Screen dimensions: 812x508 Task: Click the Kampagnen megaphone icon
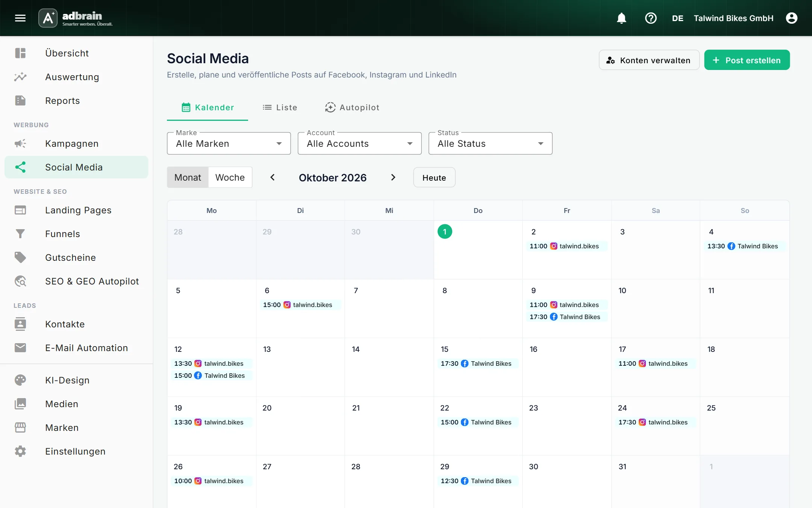point(20,143)
